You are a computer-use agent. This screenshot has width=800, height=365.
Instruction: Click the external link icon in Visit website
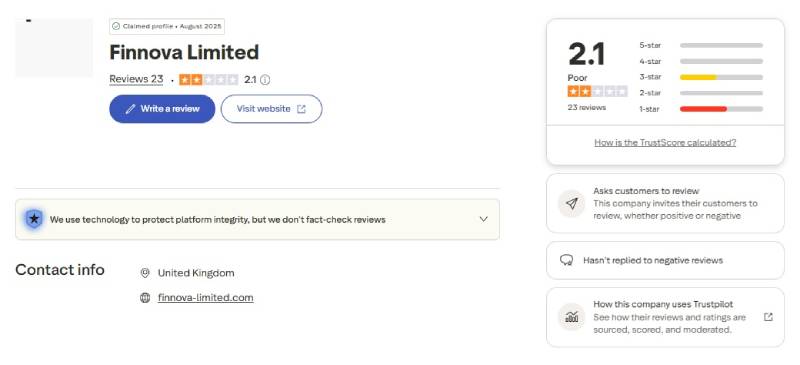(301, 109)
